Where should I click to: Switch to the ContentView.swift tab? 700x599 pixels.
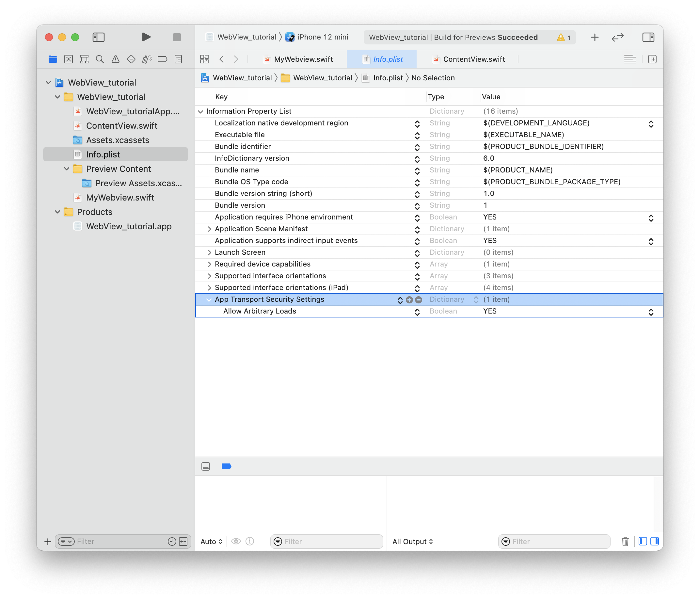474,59
